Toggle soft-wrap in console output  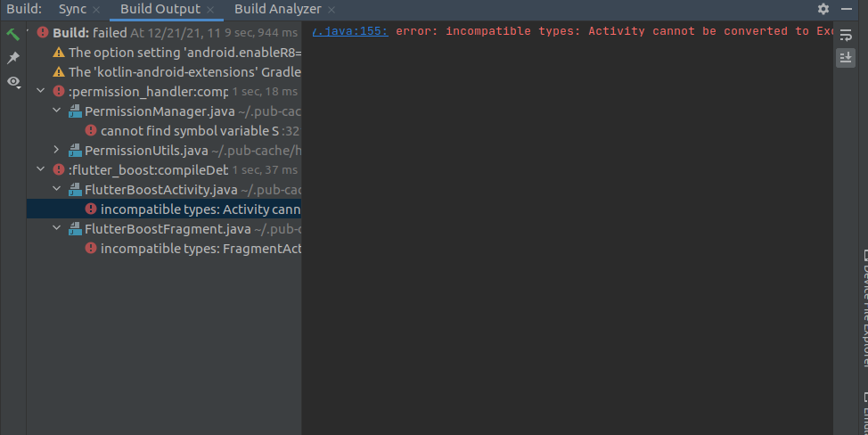846,35
